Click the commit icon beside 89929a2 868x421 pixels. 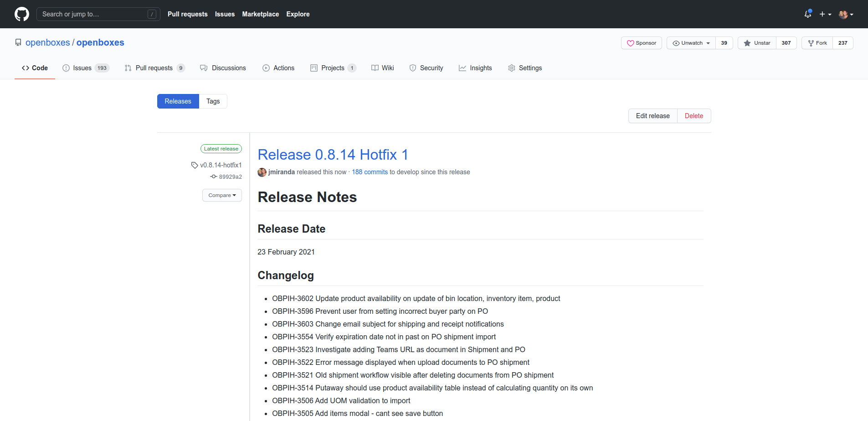click(213, 177)
